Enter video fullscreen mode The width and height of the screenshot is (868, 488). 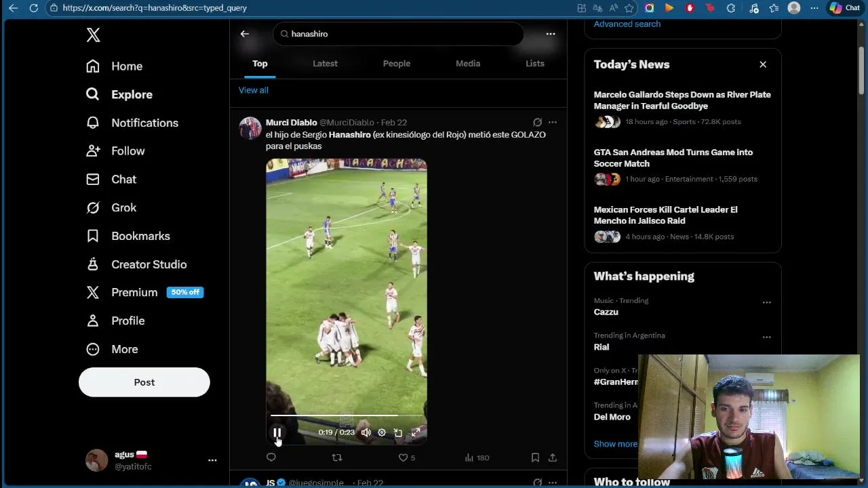pos(416,432)
